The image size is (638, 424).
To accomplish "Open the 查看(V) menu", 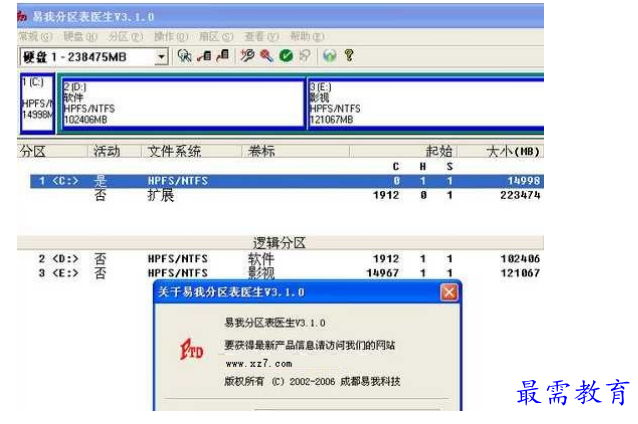I will (x=261, y=37).
